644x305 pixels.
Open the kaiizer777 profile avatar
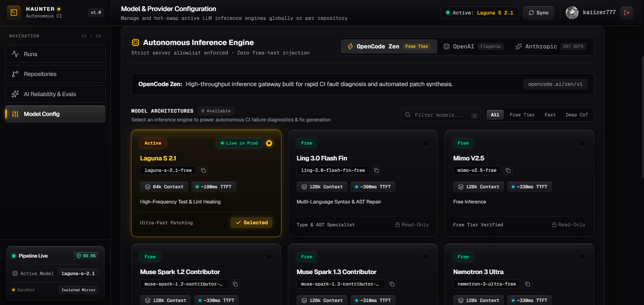[x=572, y=12]
